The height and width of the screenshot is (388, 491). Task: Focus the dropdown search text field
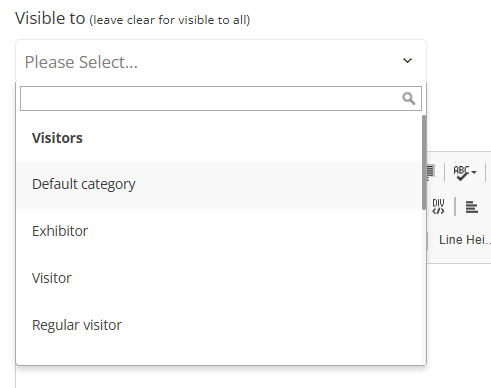pyautogui.click(x=221, y=99)
